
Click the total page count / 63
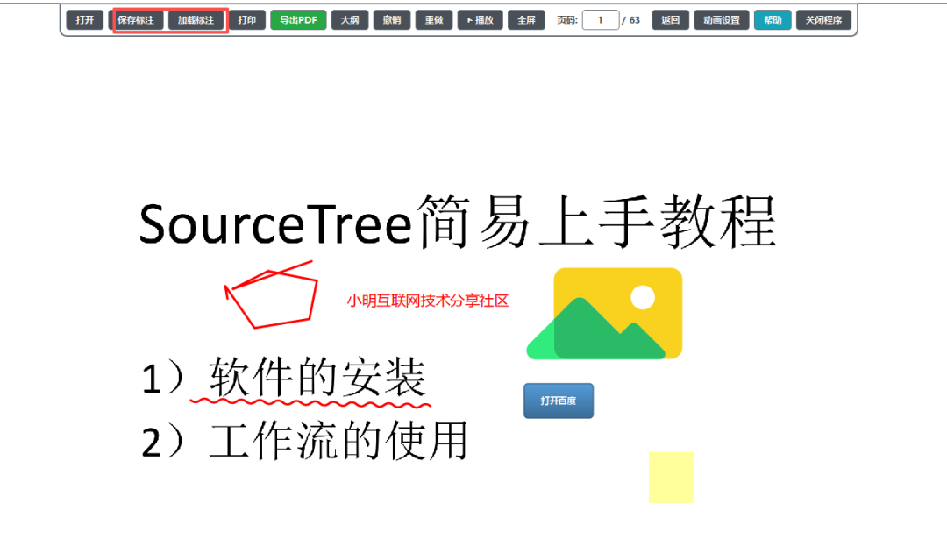[x=630, y=20]
